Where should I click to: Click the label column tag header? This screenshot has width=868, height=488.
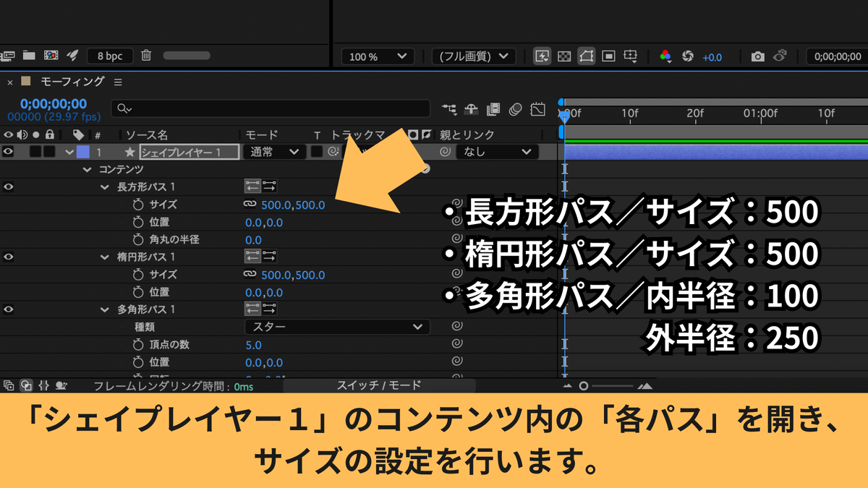pos(78,135)
